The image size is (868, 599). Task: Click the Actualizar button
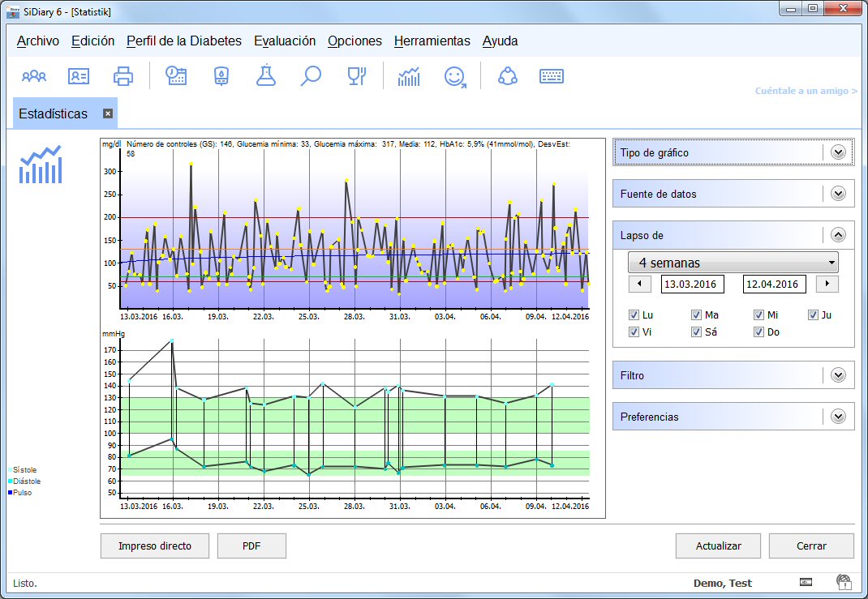point(718,546)
